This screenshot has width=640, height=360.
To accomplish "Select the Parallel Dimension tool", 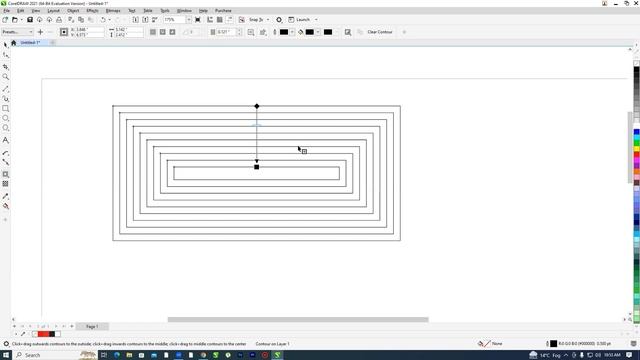I will 5,153.
